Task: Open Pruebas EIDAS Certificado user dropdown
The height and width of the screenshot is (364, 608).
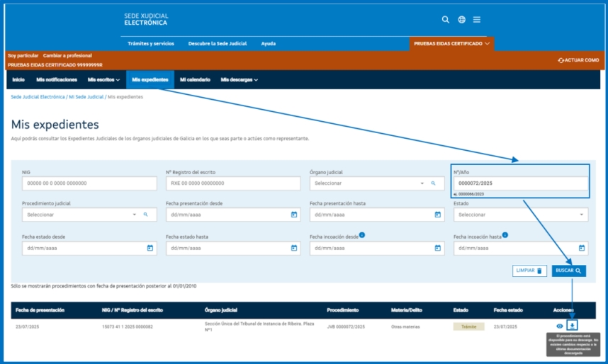Action: pos(451,43)
